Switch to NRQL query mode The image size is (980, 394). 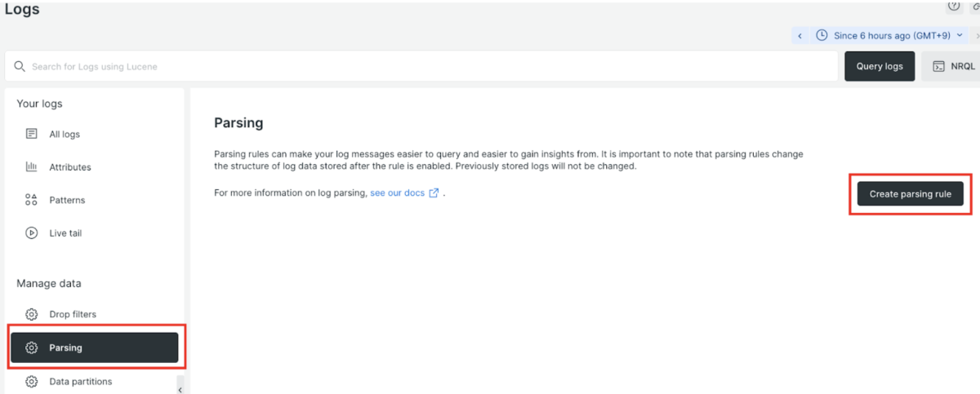click(x=953, y=66)
